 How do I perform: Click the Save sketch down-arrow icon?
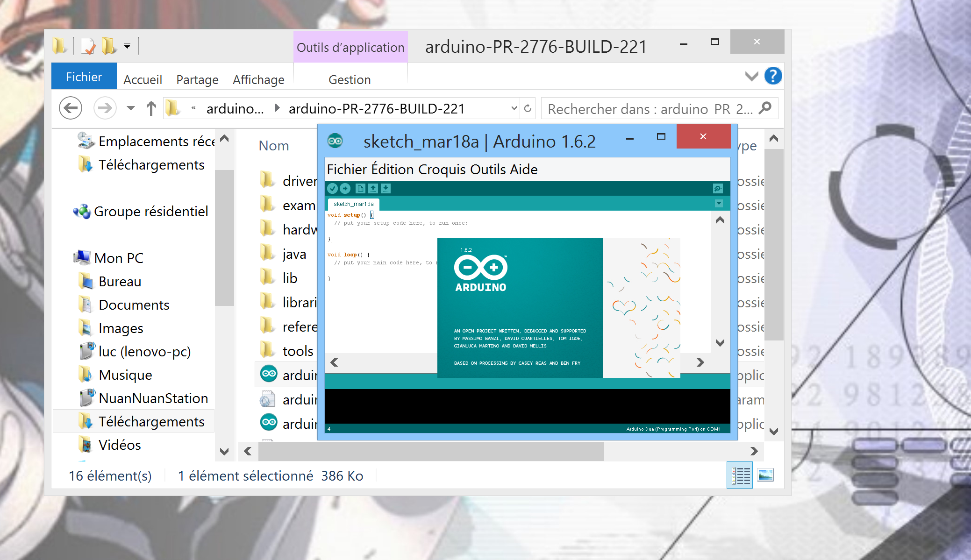click(386, 188)
